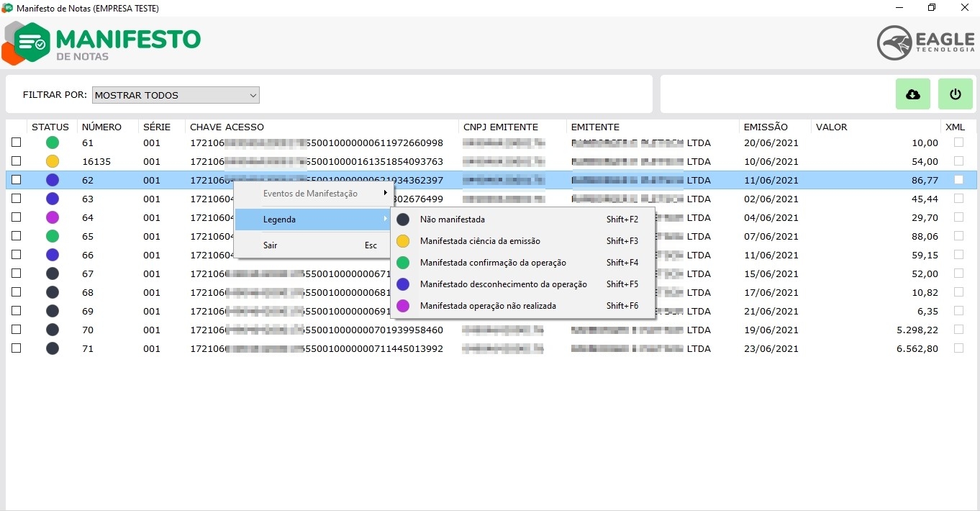Choose Sair from the context menu

(271, 245)
